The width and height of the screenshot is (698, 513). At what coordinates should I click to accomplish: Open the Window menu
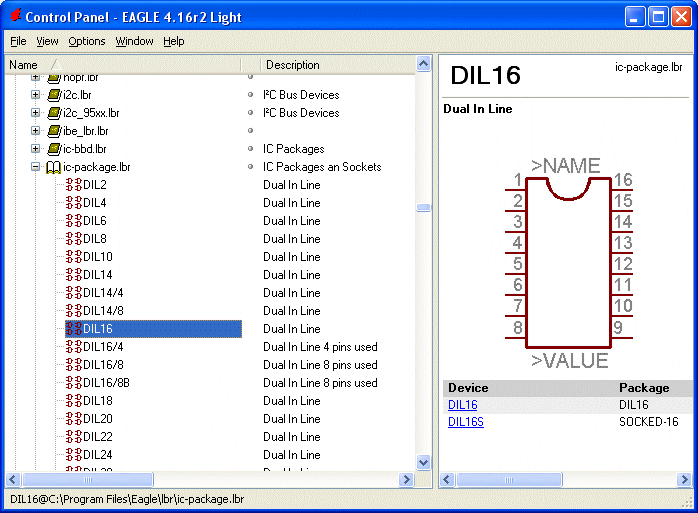click(134, 41)
